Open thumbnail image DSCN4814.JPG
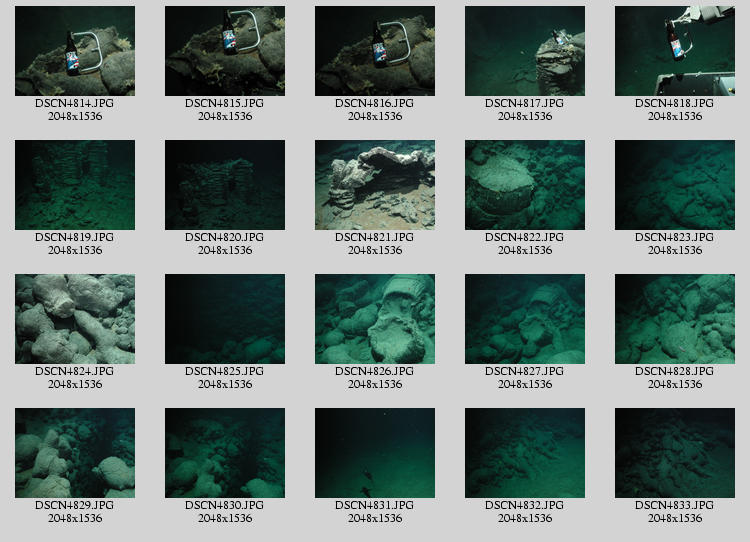Image resolution: width=750 pixels, height=542 pixels. (74, 51)
